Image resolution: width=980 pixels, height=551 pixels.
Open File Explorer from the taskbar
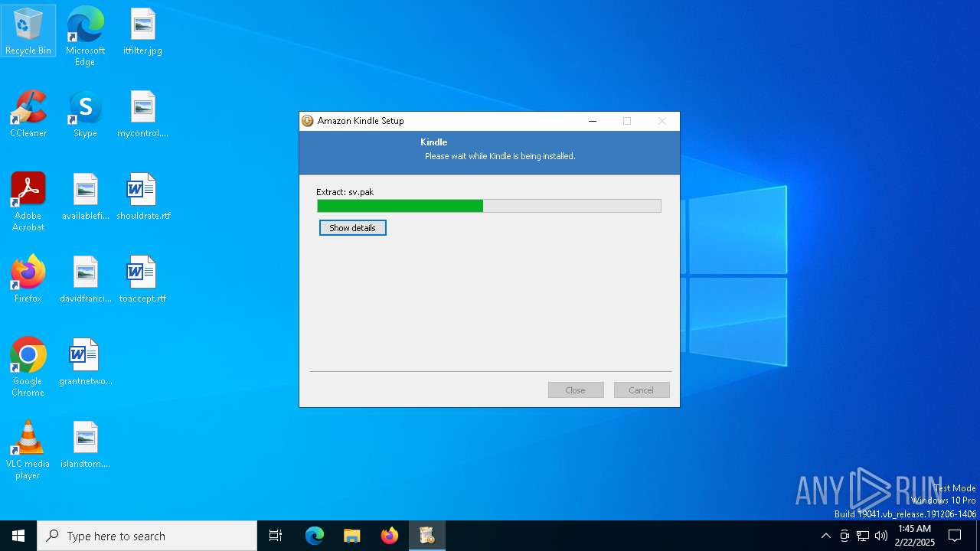pyautogui.click(x=351, y=536)
